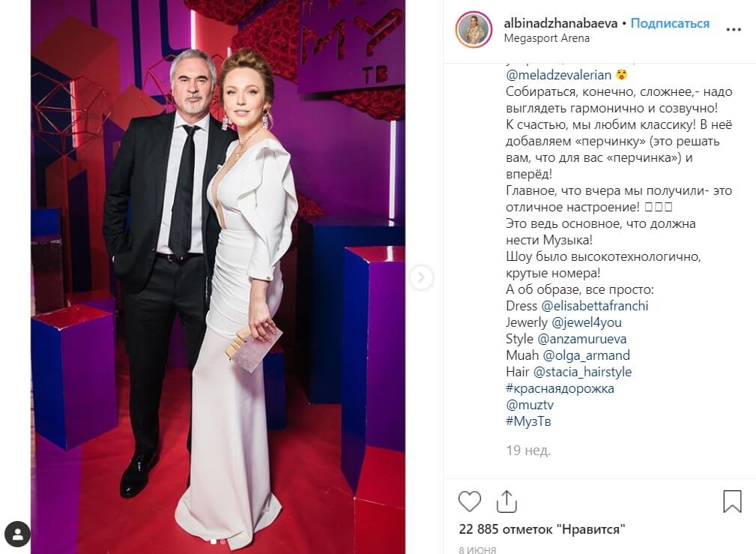Open the three-dot more options menu
This screenshot has width=756, height=554.
(734, 29)
